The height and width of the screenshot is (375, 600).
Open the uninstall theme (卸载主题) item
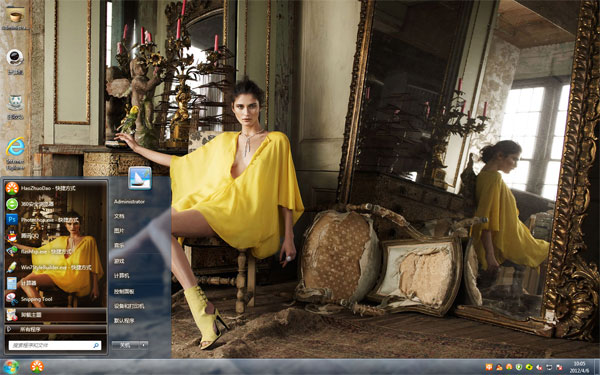click(55, 315)
